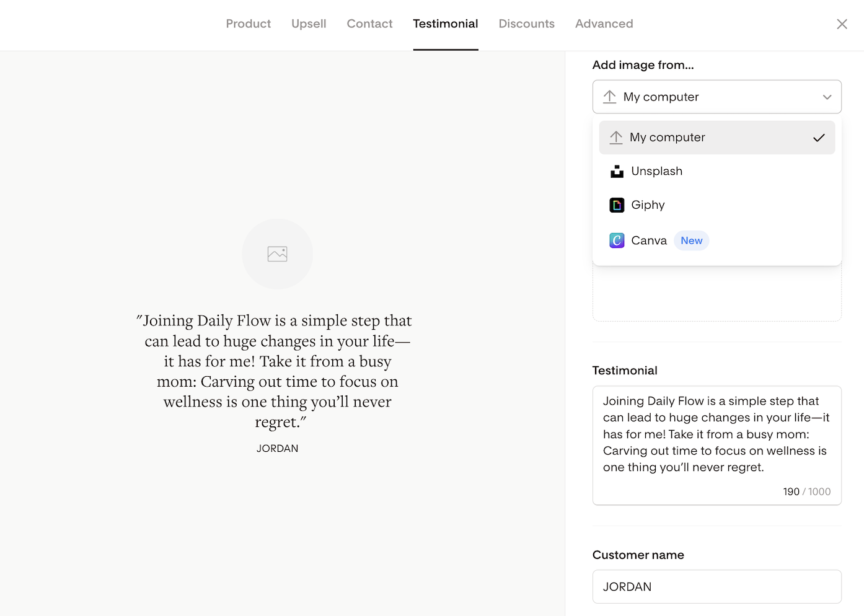Focus the Customer name field

tap(716, 587)
